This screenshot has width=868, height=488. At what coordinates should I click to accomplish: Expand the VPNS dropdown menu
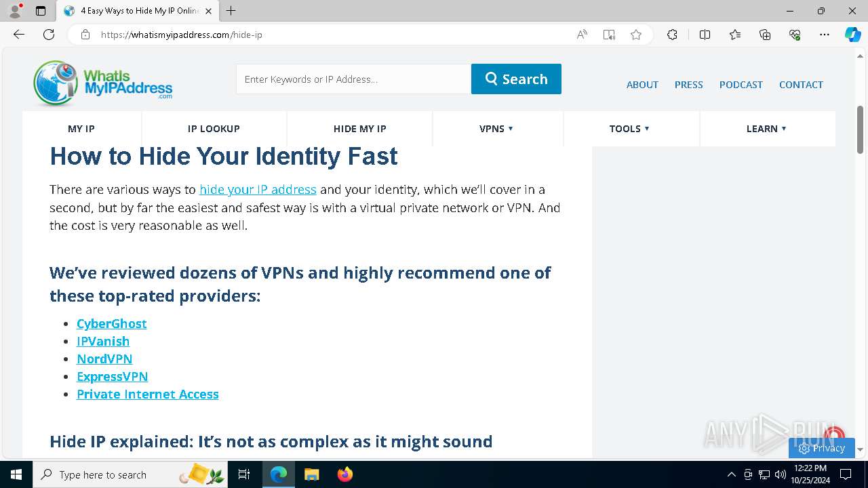(496, 129)
